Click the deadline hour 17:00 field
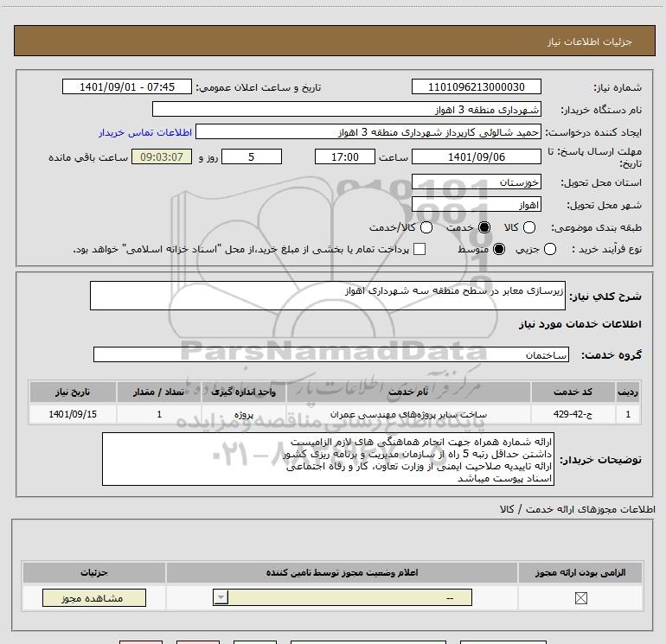The width and height of the screenshot is (666, 644). pyautogui.click(x=345, y=156)
